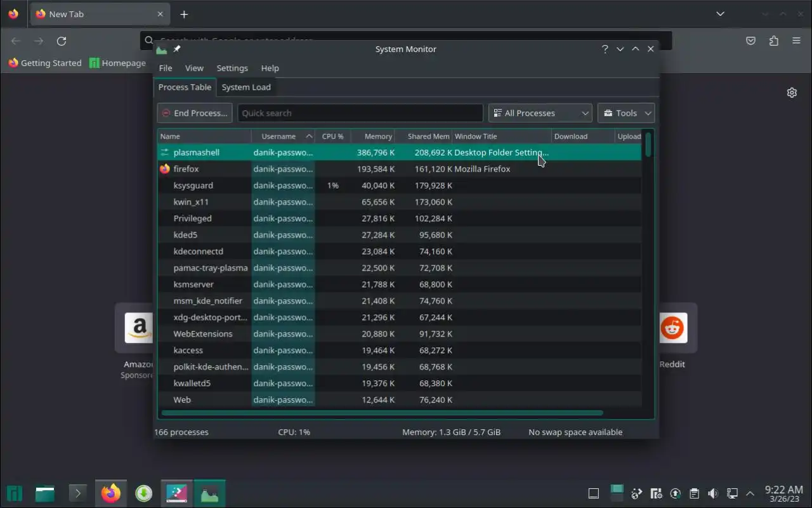812x508 pixels.
Task: Click the Show Desktop tray icon
Action: tap(594, 493)
